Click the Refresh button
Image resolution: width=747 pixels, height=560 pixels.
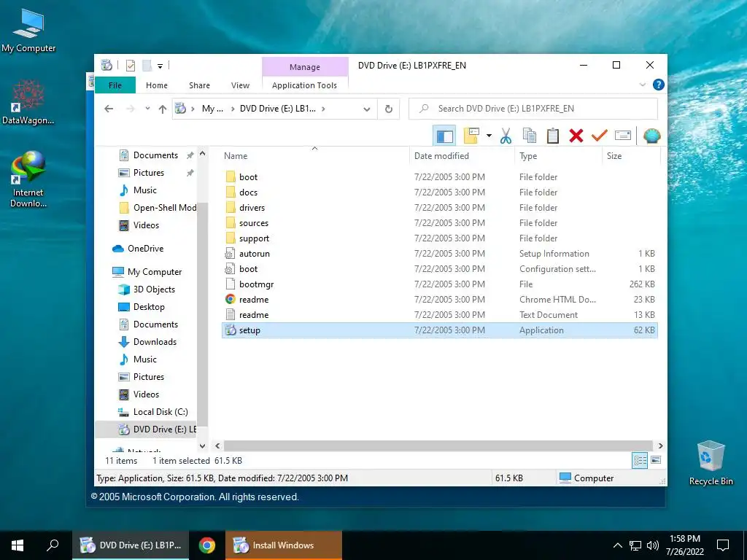coord(389,109)
